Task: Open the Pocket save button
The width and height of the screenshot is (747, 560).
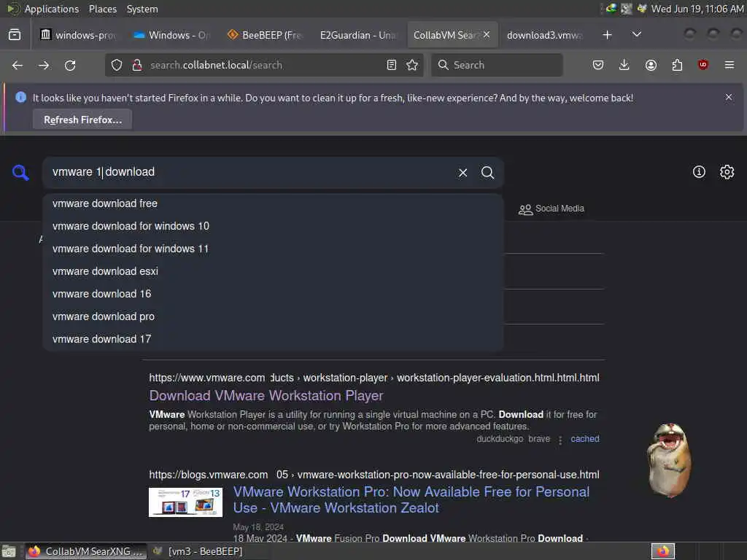Action: click(x=598, y=65)
